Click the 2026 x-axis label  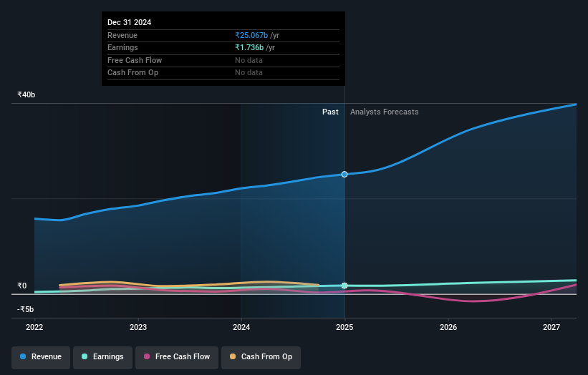tap(448, 327)
